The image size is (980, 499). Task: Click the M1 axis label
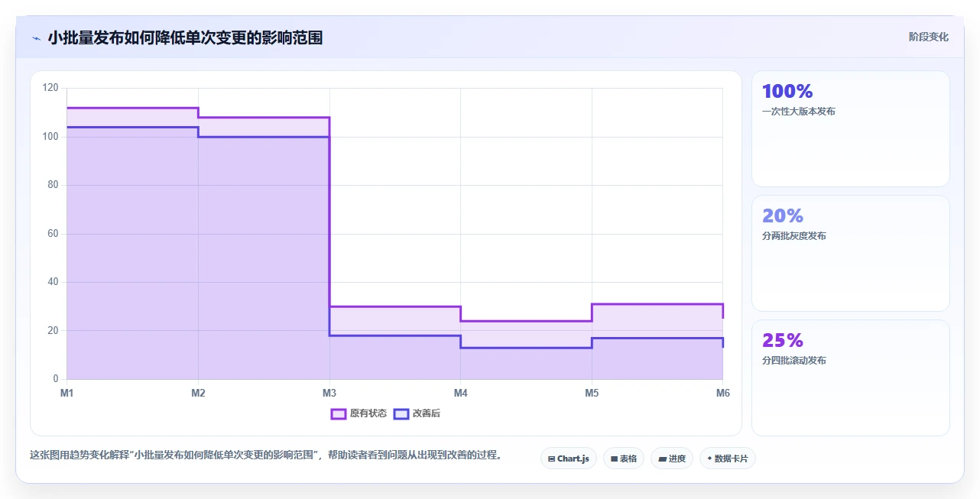pyautogui.click(x=67, y=393)
